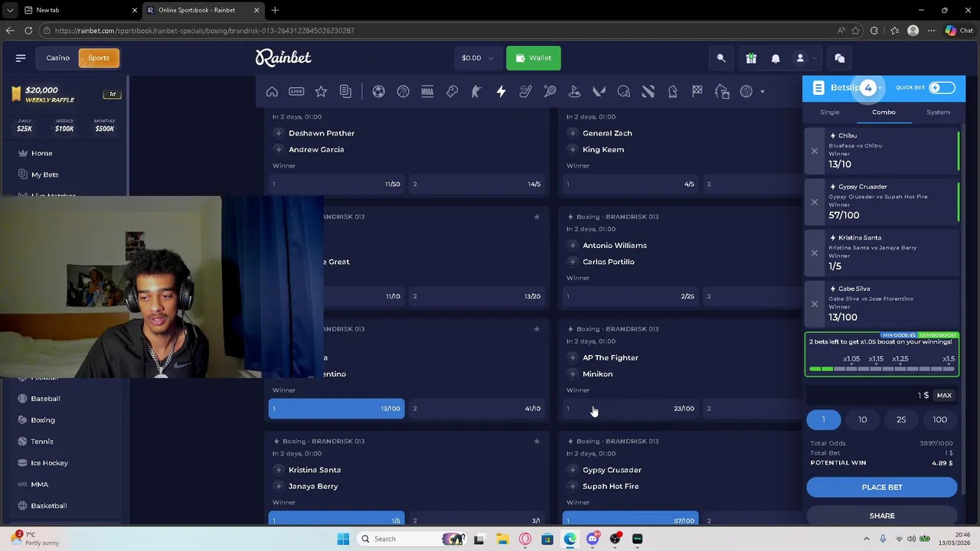Open the $20,000 Weekly Raffle banner
Viewport: 980px width, 551px height.
pos(64,95)
